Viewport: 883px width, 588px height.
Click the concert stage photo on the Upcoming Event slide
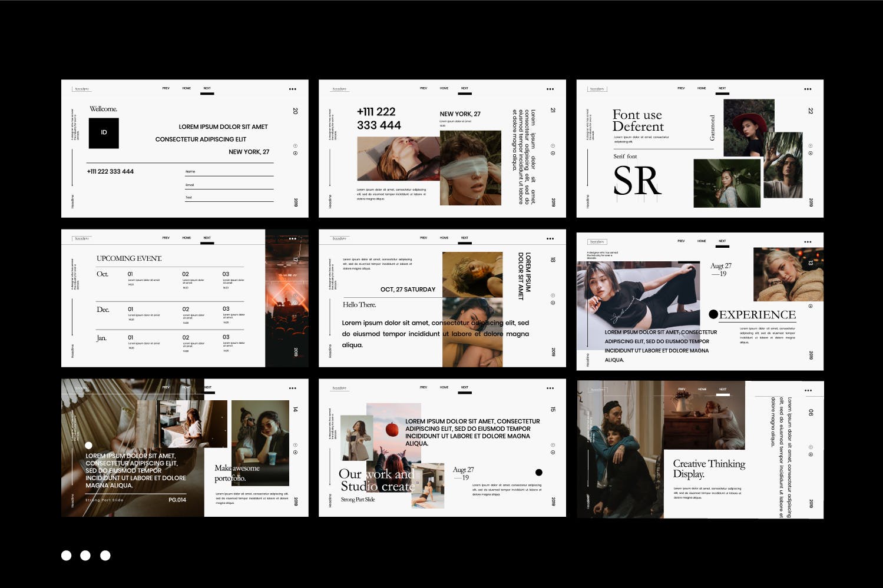coord(287,298)
